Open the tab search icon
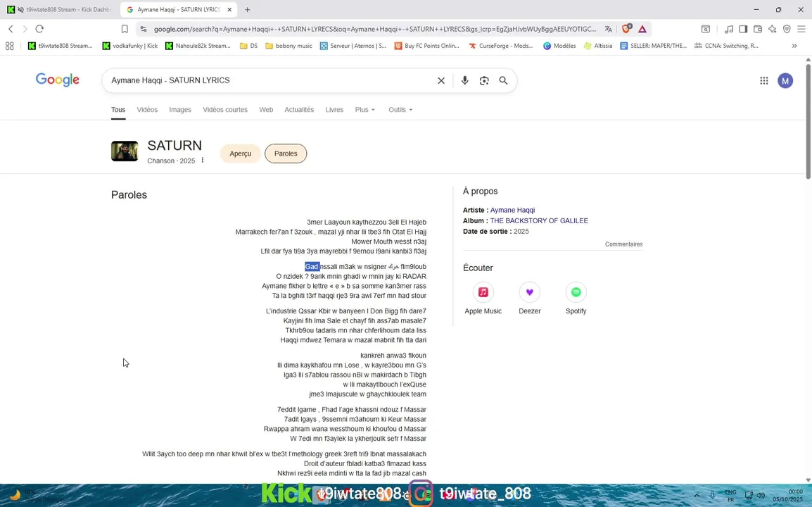Image resolution: width=812 pixels, height=507 pixels. pyautogui.click(x=705, y=29)
